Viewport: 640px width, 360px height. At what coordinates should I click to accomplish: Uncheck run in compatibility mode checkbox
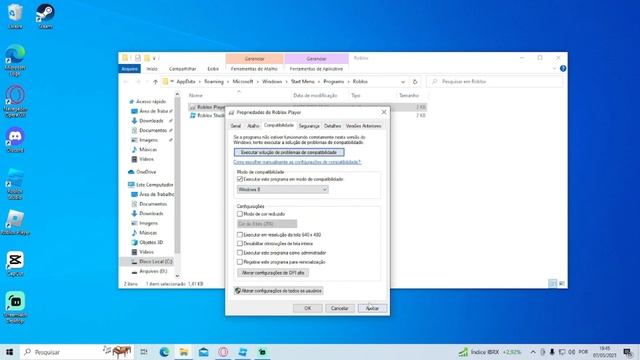click(240, 179)
